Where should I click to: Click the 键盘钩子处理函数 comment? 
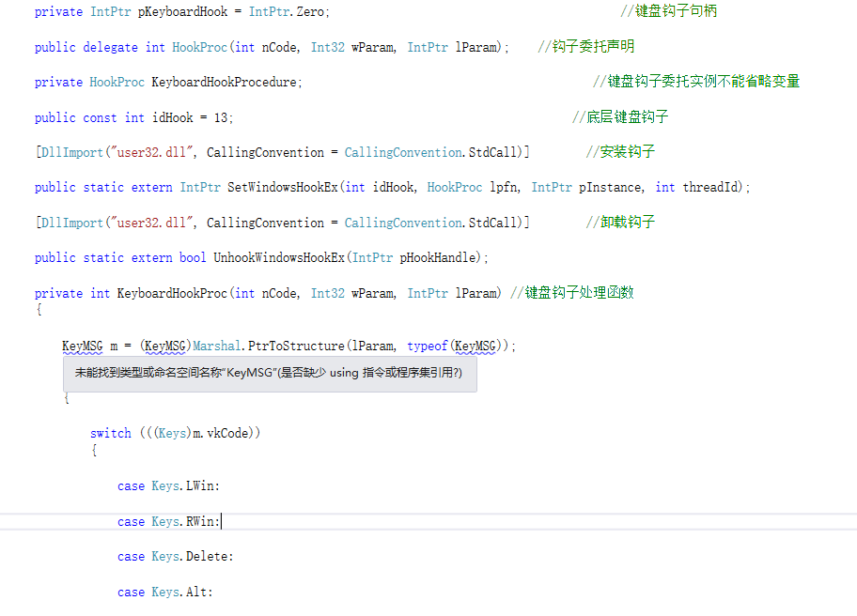(572, 293)
